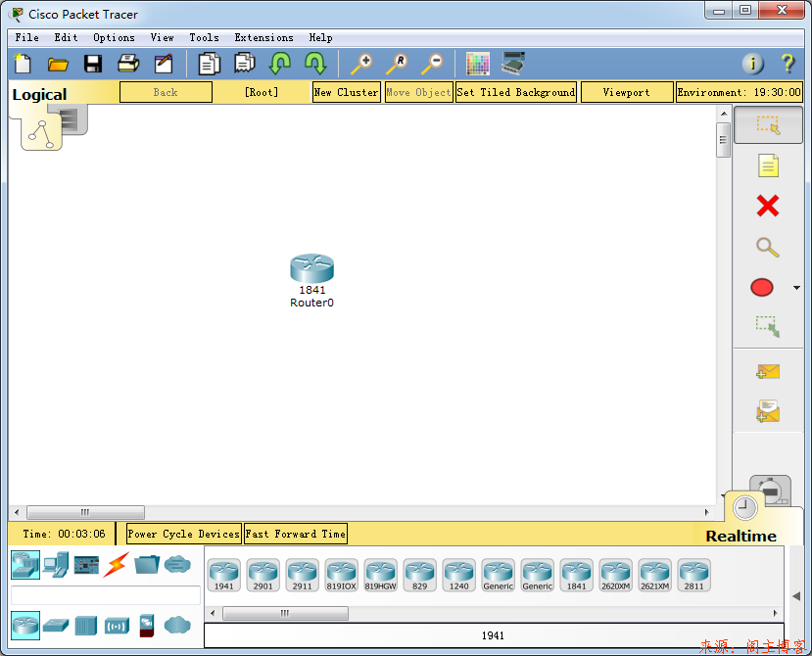This screenshot has height=656, width=812.
Task: Choose the WAN Emulation cloud subcategory
Action: (x=177, y=625)
